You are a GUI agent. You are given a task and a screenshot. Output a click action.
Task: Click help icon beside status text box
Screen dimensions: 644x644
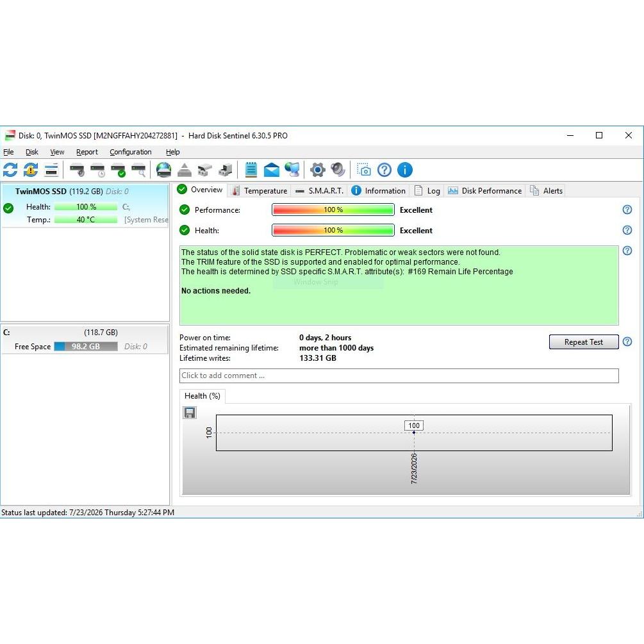click(x=627, y=251)
